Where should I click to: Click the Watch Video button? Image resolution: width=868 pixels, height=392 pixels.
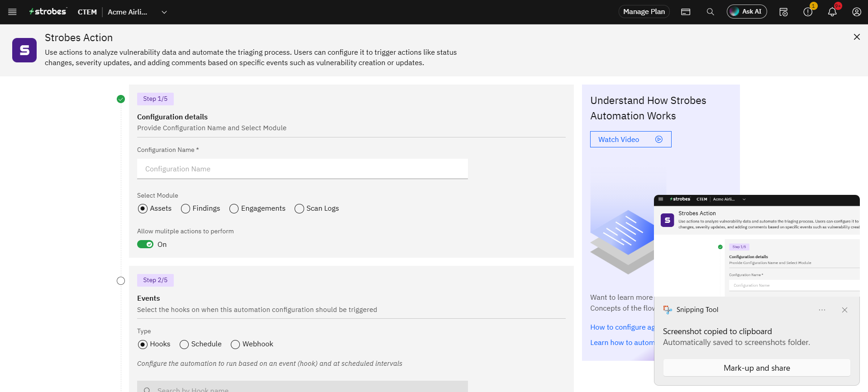[x=630, y=139]
